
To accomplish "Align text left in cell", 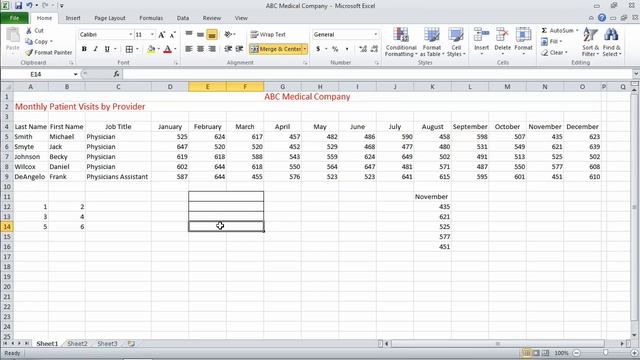I will pyautogui.click(x=189, y=49).
